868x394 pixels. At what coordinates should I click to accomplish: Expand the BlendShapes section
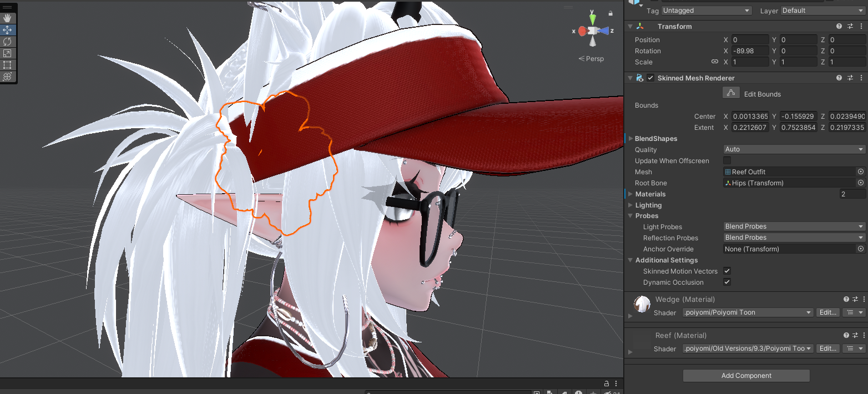pyautogui.click(x=630, y=139)
